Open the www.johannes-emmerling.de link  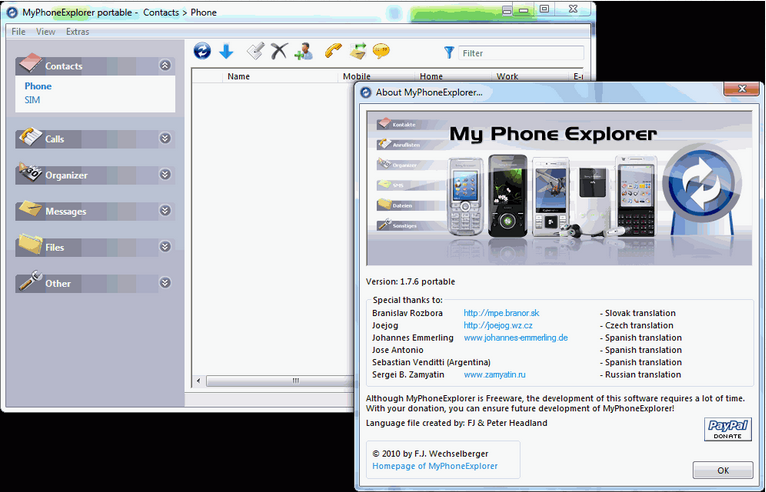coord(515,338)
